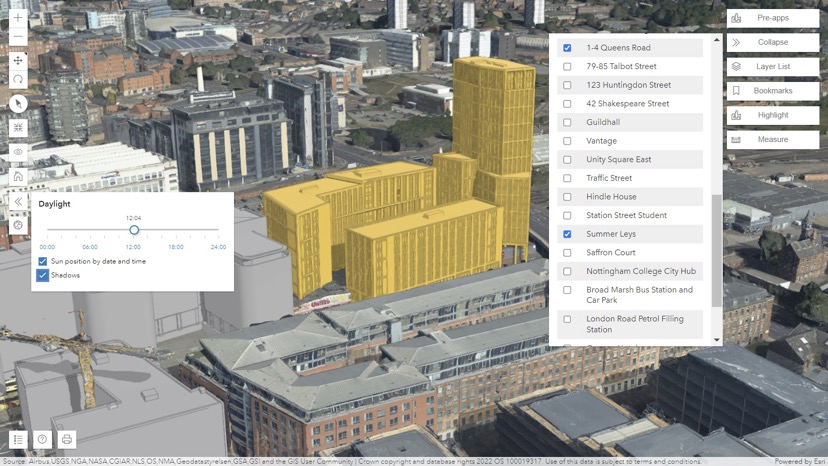Viewport: 828px width, 466px height.
Task: Enable the Guildhall checkbox
Action: (x=567, y=122)
